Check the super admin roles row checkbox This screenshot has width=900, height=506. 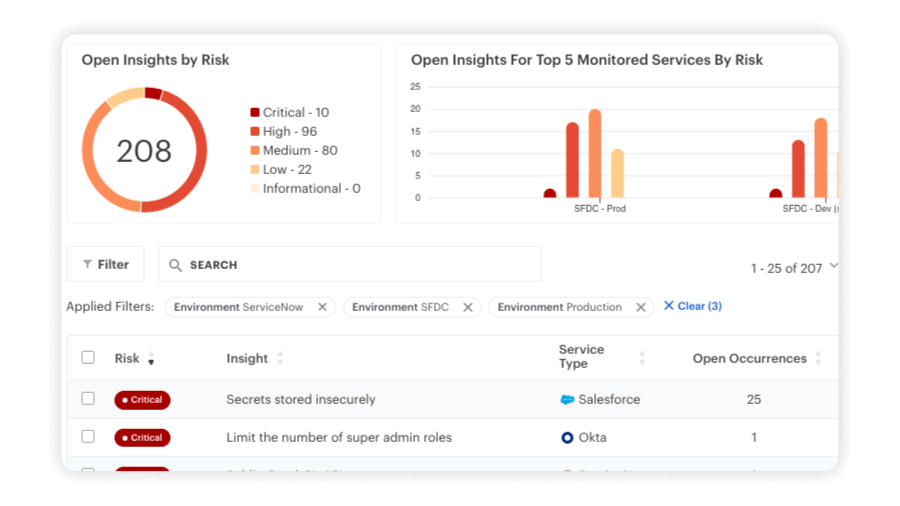tap(88, 437)
